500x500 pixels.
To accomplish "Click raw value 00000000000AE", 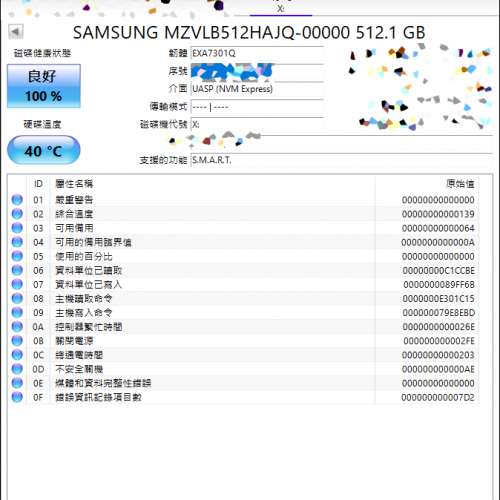I will tap(438, 369).
